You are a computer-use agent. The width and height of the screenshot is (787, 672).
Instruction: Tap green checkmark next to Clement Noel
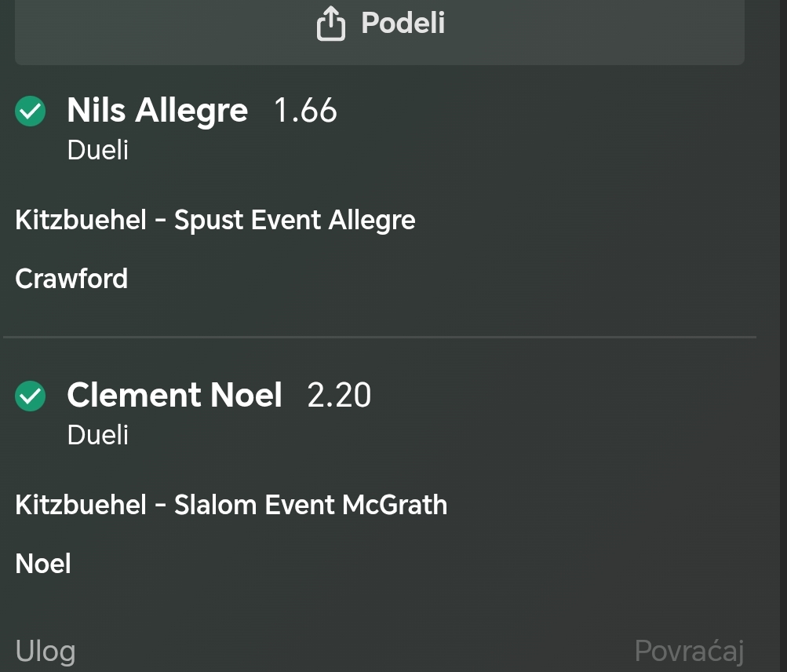tap(30, 396)
